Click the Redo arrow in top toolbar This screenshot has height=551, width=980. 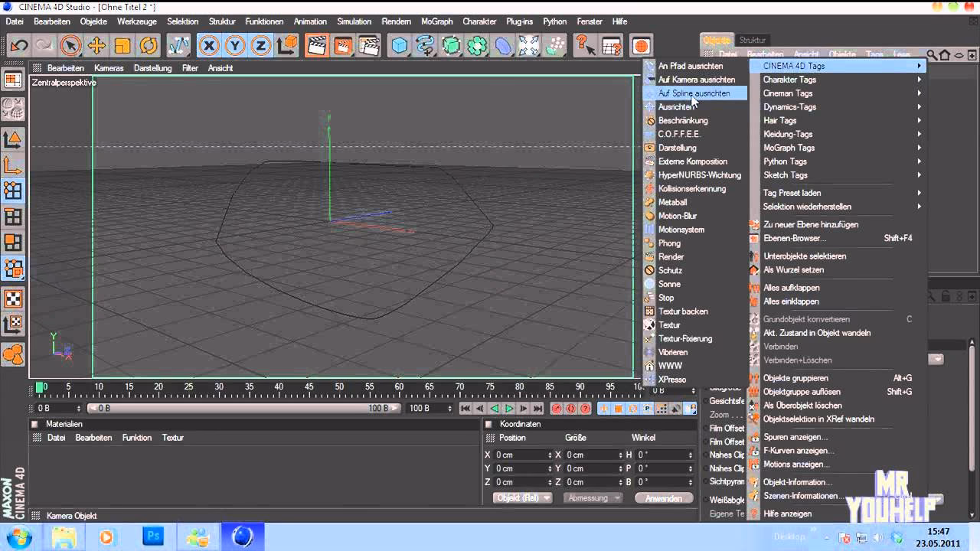[x=44, y=46]
